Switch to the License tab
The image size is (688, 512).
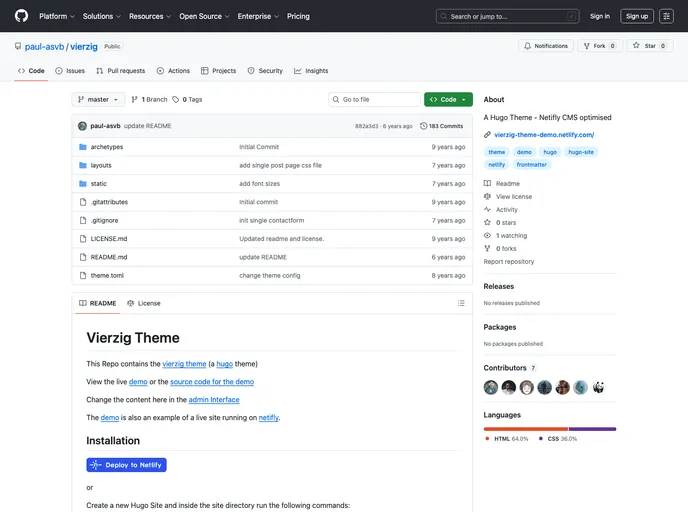pyautogui.click(x=143, y=303)
